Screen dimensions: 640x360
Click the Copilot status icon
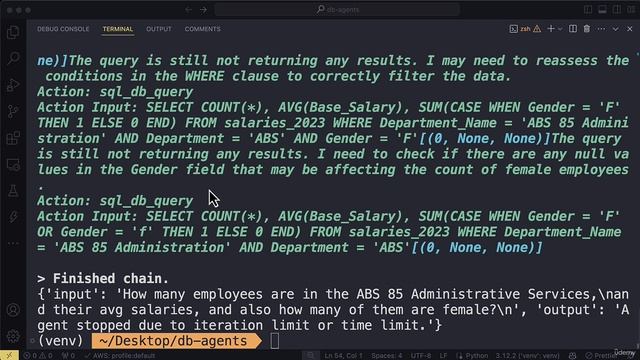573,356
